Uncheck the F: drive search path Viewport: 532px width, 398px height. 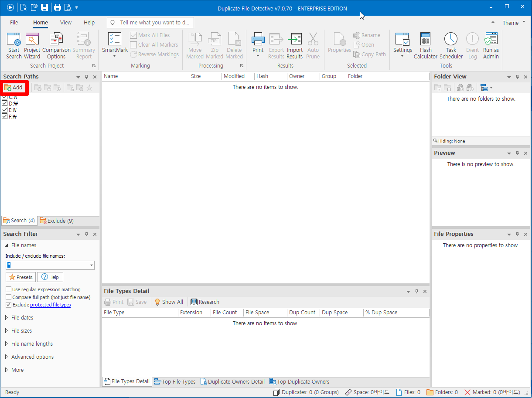[4, 116]
